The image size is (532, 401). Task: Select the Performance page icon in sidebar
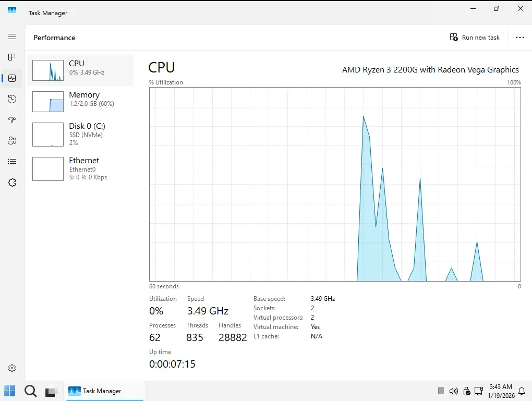pos(12,78)
